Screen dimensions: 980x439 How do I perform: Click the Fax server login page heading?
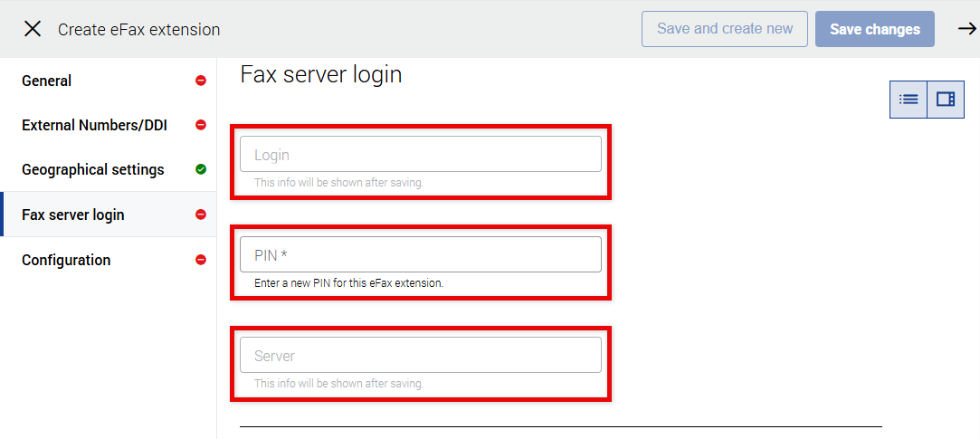320,74
